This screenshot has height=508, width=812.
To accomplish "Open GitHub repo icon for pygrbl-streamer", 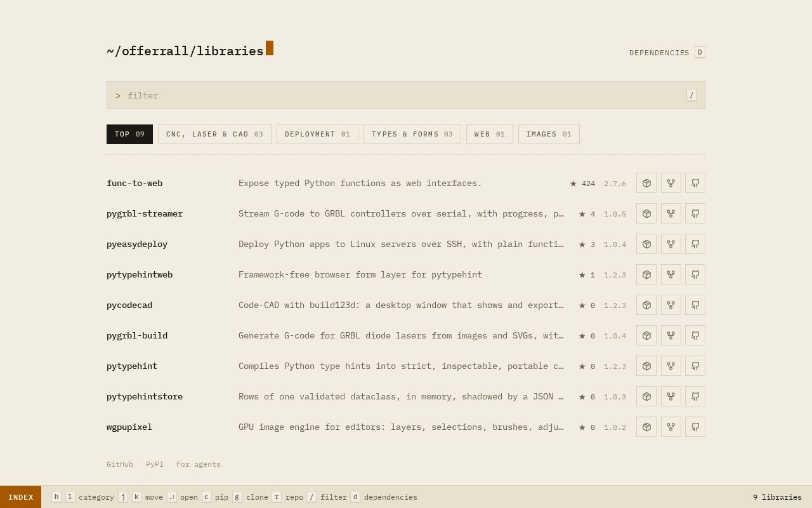I will [x=695, y=213].
